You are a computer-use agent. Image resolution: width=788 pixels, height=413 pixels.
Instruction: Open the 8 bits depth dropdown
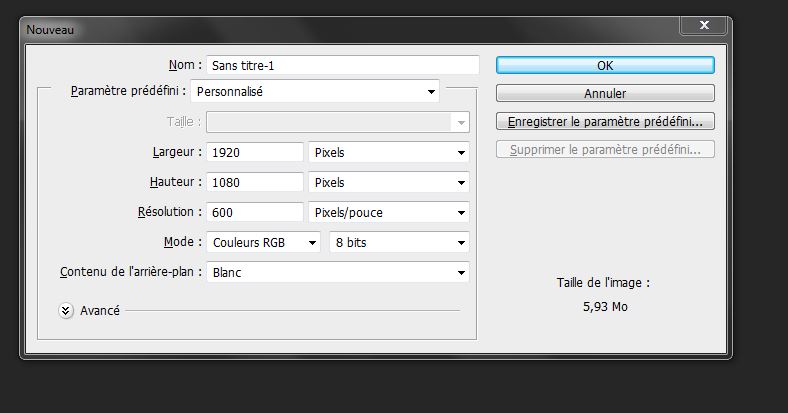tap(399, 243)
